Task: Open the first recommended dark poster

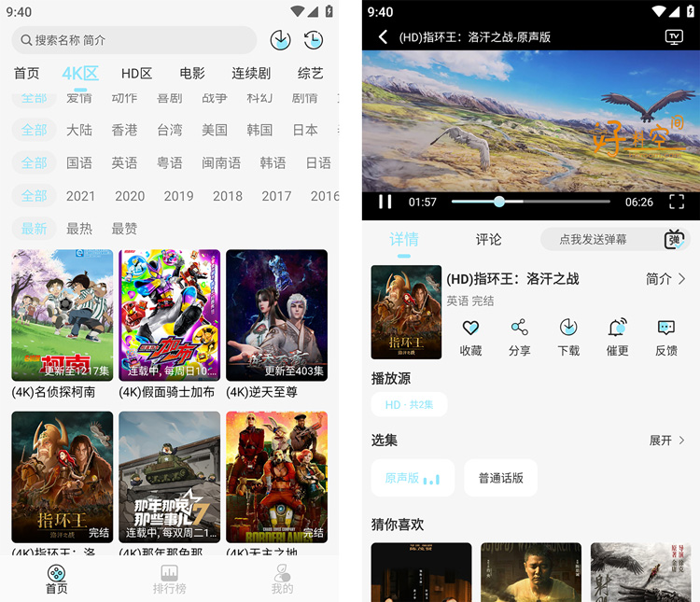Action: point(422,572)
